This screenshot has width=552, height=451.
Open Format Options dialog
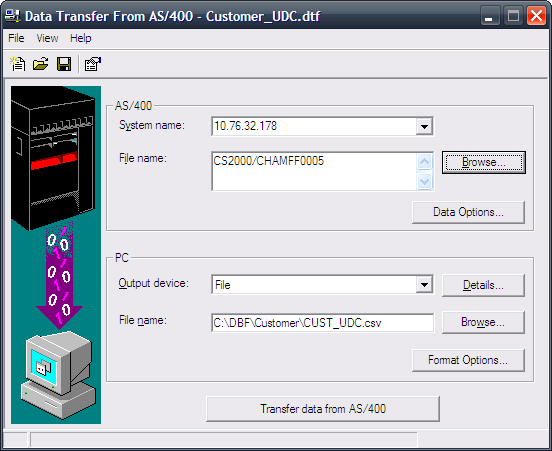coord(468,360)
